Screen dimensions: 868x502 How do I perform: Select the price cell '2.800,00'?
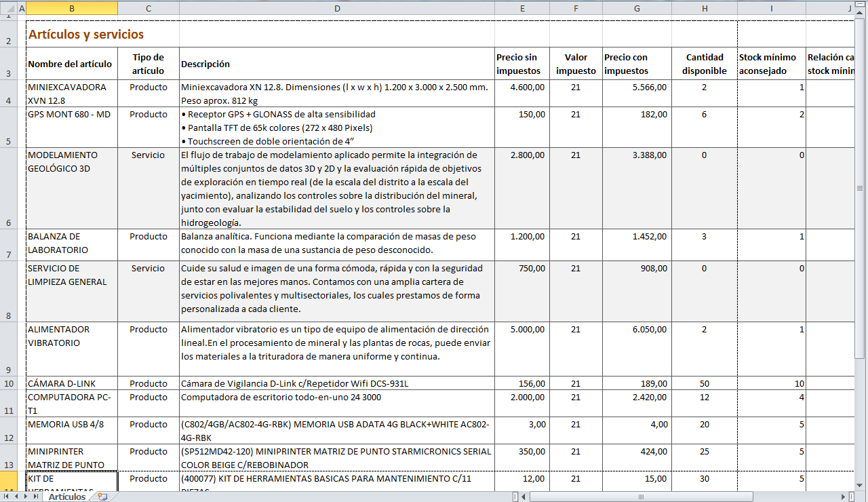coord(522,189)
